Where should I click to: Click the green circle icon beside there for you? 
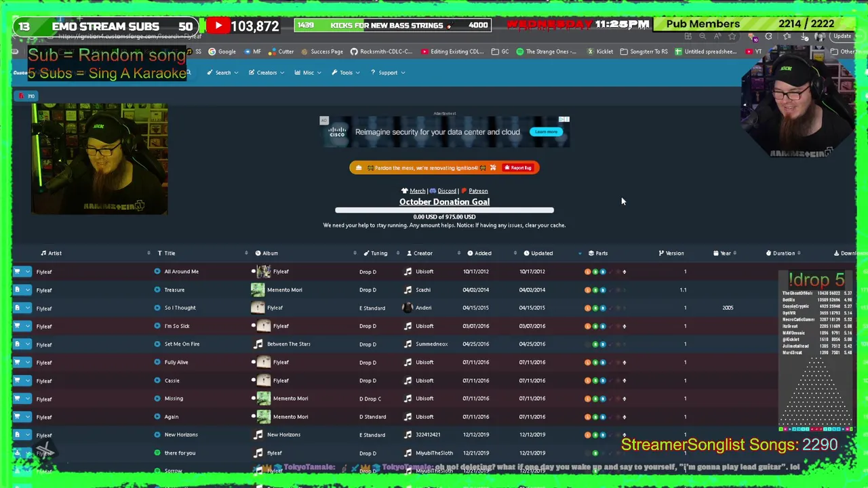click(157, 453)
